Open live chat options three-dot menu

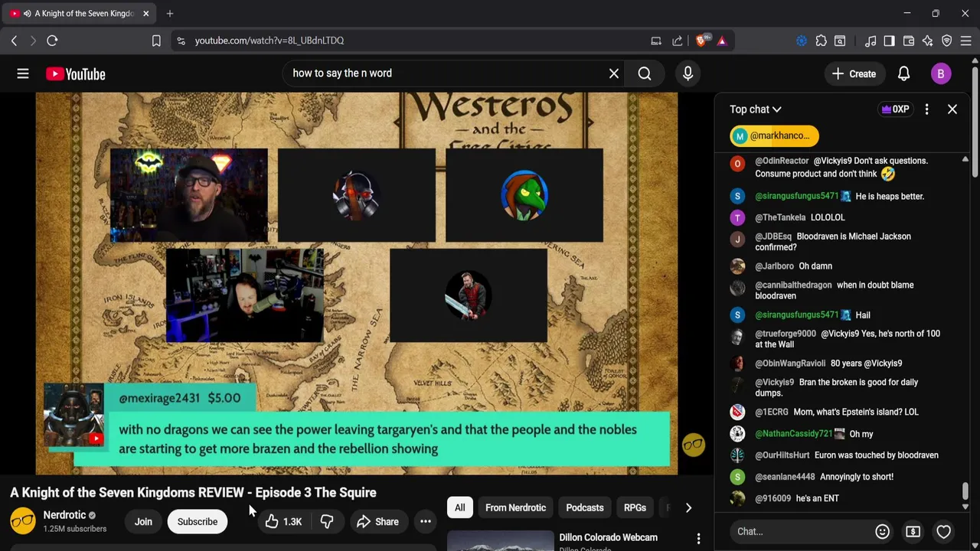[926, 109]
